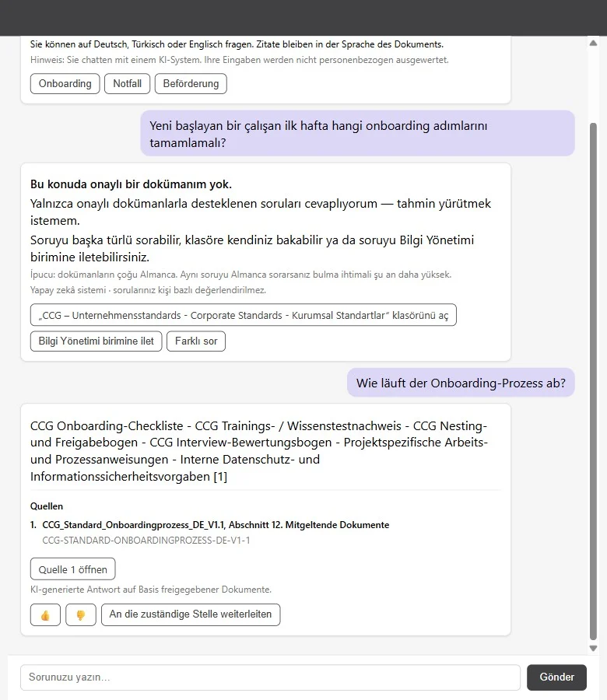This screenshot has width=607, height=700.
Task: Click An die zuständige Stelle weiterleiten
Action: click(191, 614)
